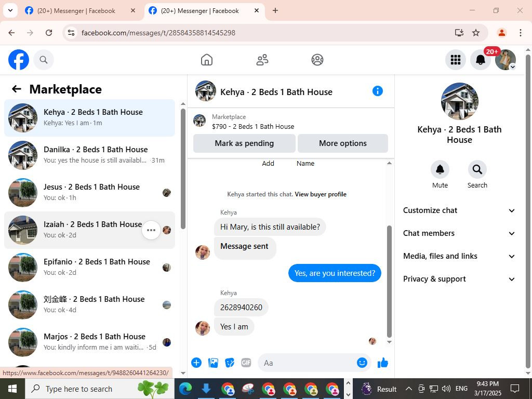Open a new browser tab

point(275,10)
